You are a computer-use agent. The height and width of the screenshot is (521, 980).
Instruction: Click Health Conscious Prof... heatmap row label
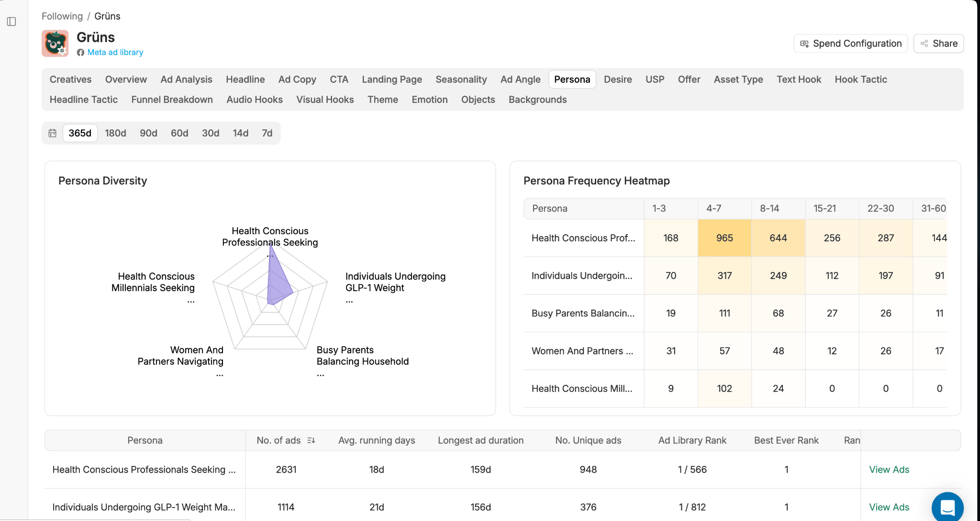[583, 238]
